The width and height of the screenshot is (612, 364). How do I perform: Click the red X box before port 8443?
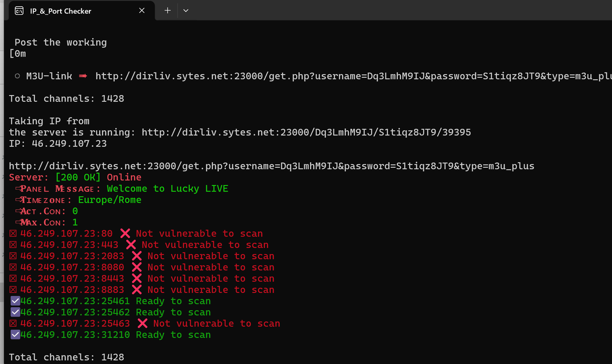pos(13,278)
